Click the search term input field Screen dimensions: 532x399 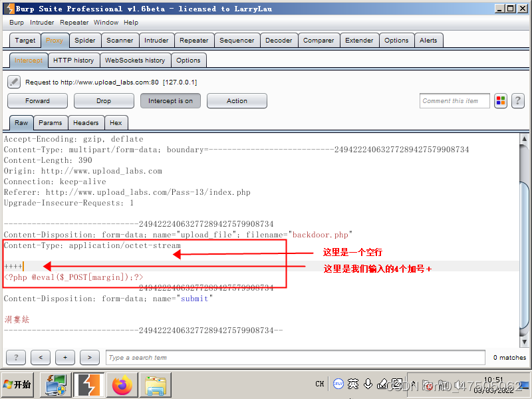tap(295, 357)
